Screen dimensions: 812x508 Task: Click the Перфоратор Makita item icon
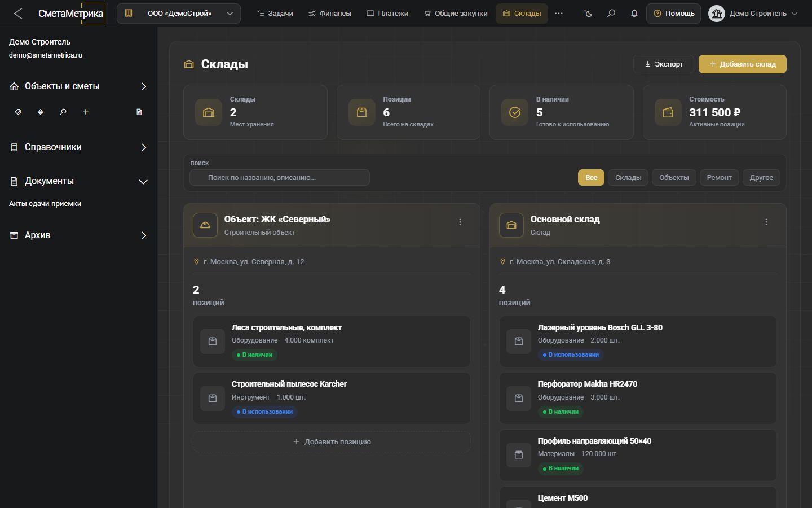[519, 398]
